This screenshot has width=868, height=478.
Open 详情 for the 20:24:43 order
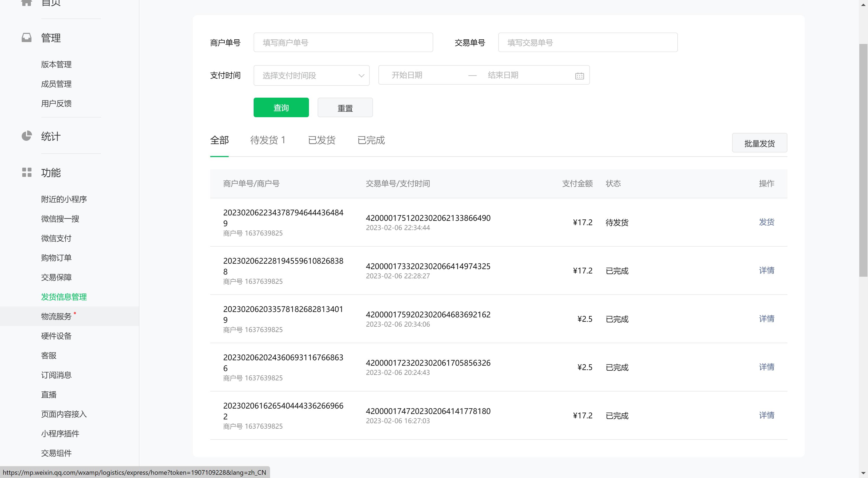click(767, 367)
